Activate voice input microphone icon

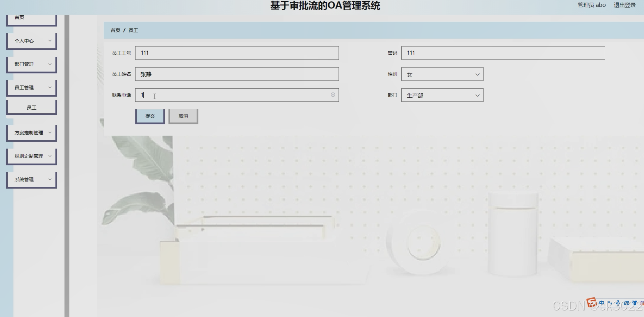click(x=618, y=302)
